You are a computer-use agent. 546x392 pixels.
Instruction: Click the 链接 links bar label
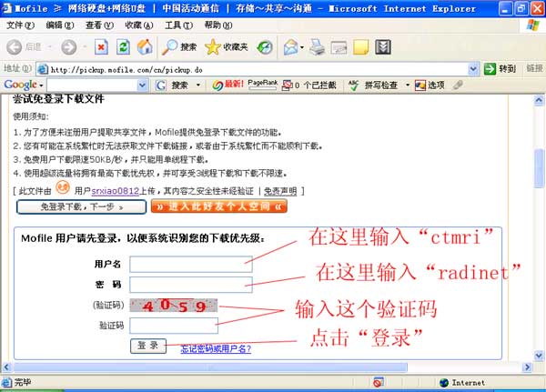tap(534, 68)
